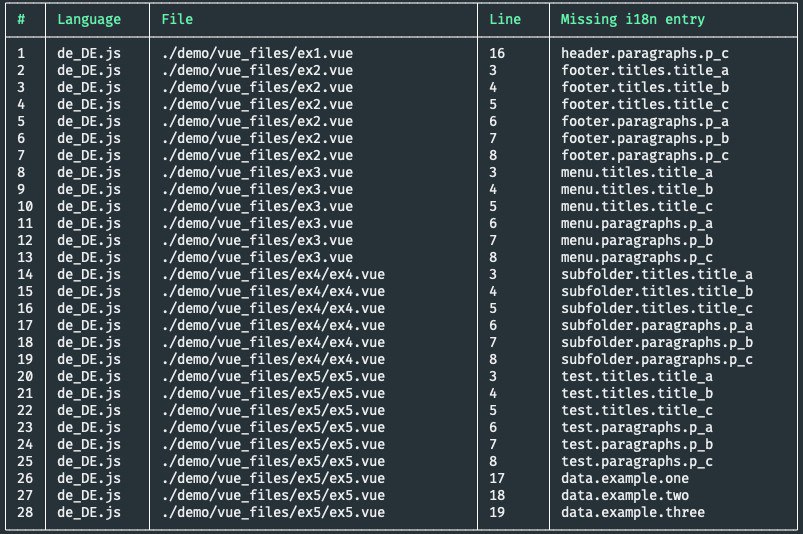This screenshot has width=803, height=534.
Task: Click row index number 25
Action: point(25,461)
